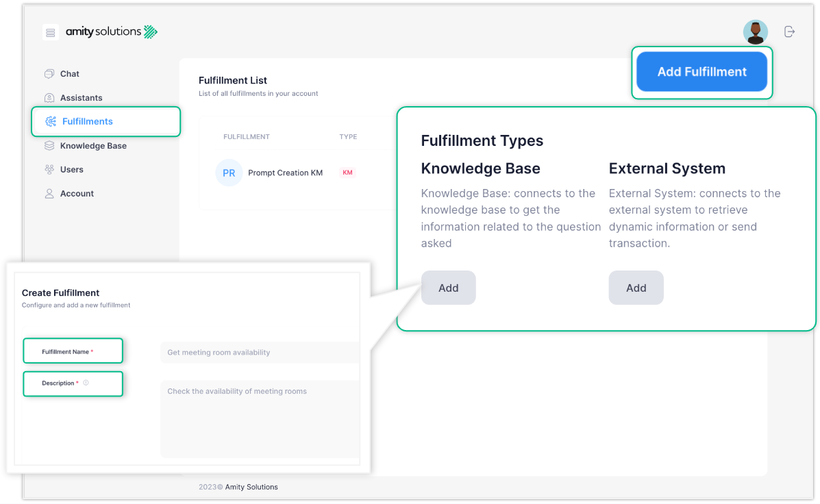Add a Knowledge Base fulfillment
Viewport: 820px width, 504px height.
pos(448,288)
